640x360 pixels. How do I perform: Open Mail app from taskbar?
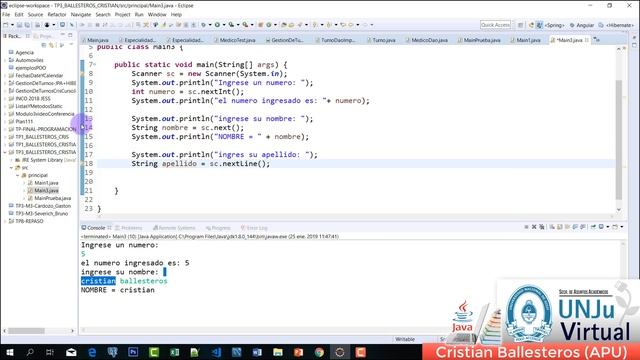pos(71,352)
